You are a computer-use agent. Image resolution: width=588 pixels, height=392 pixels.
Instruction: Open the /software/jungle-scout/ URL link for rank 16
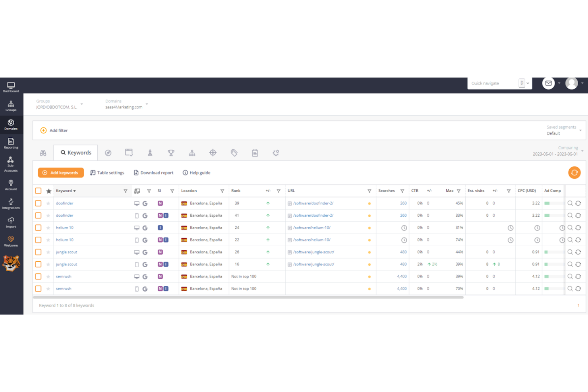[314, 264]
